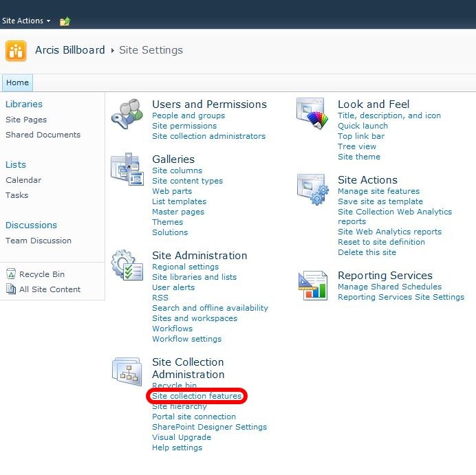Open the Site Actions dropdown menu

[x=26, y=21]
